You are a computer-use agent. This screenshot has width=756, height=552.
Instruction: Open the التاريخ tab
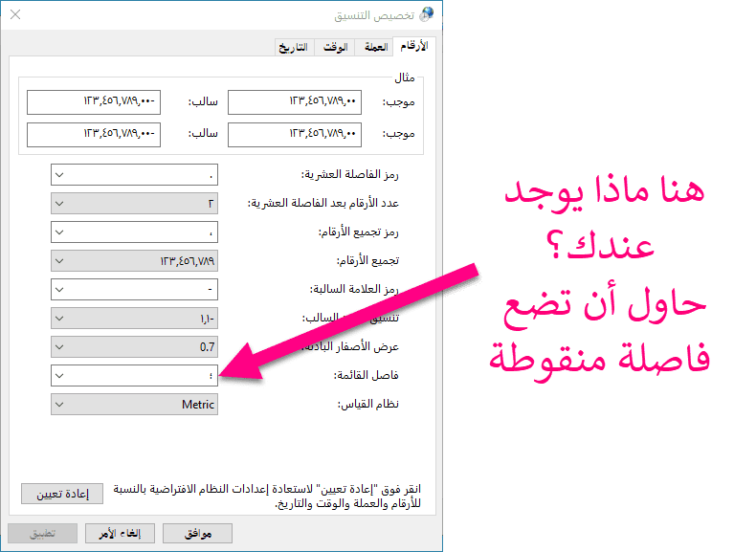coord(293,47)
